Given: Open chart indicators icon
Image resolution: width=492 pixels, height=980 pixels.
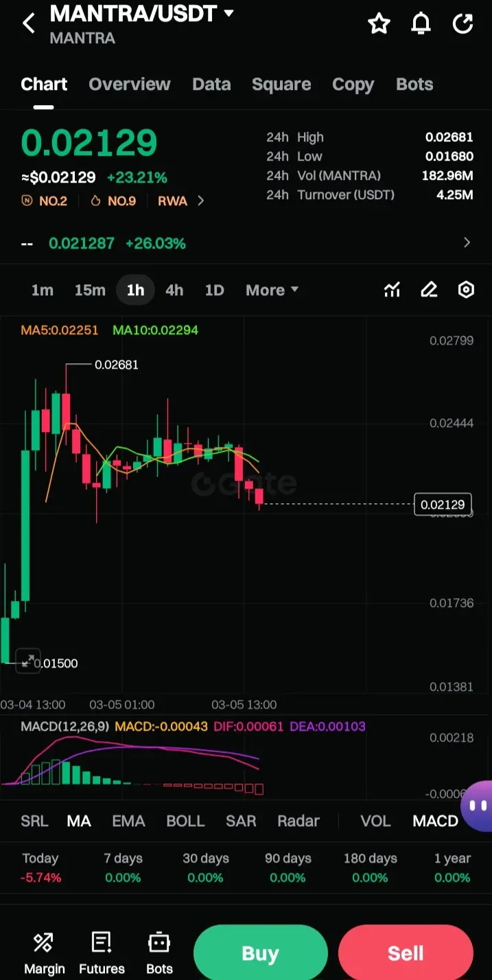Looking at the screenshot, I should point(392,290).
